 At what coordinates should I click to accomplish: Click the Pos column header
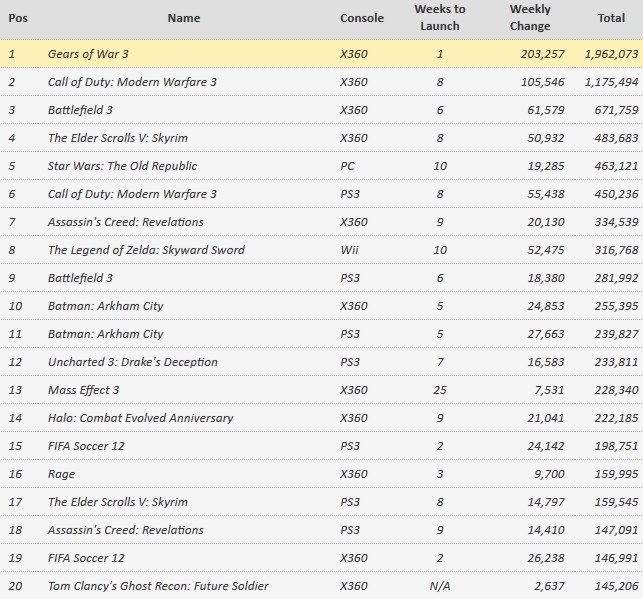pyautogui.click(x=17, y=18)
